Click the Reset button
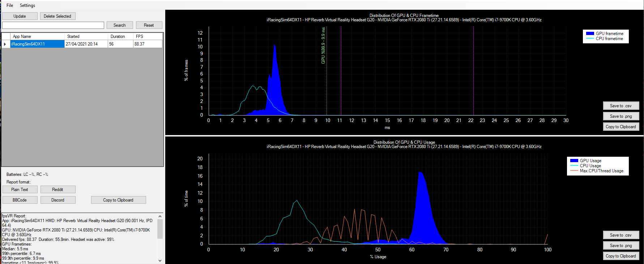644x264 pixels. (149, 25)
